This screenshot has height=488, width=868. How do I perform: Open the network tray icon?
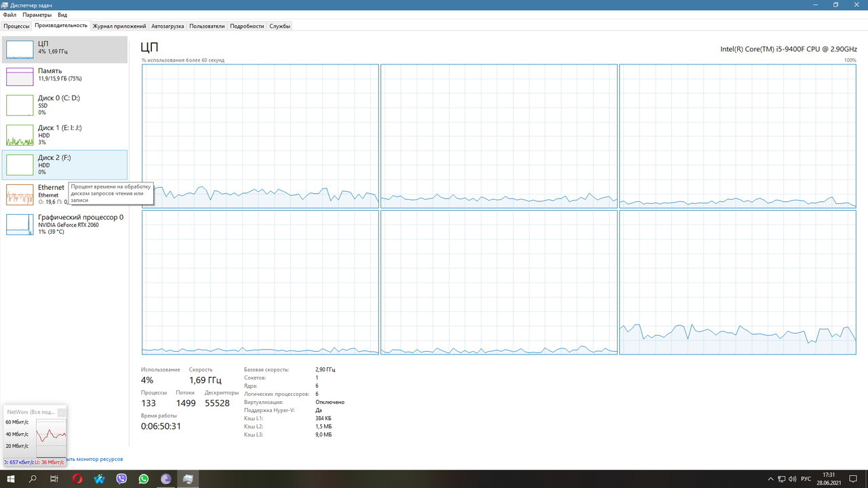tap(781, 479)
